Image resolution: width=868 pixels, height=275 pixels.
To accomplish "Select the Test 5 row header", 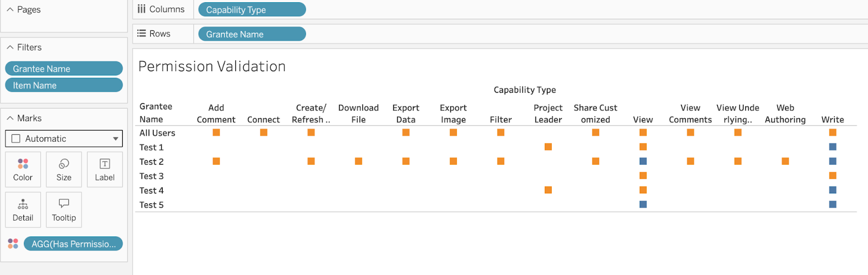I will (151, 205).
